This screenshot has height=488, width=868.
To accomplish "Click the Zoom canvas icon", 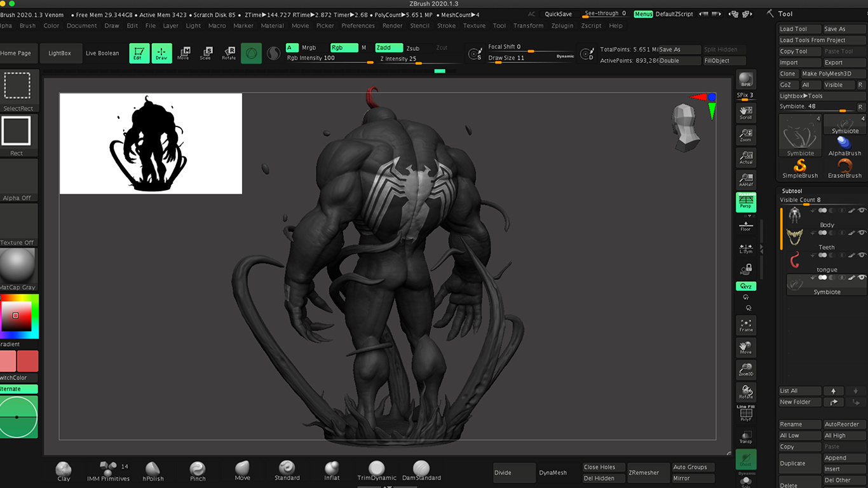I will click(x=746, y=135).
